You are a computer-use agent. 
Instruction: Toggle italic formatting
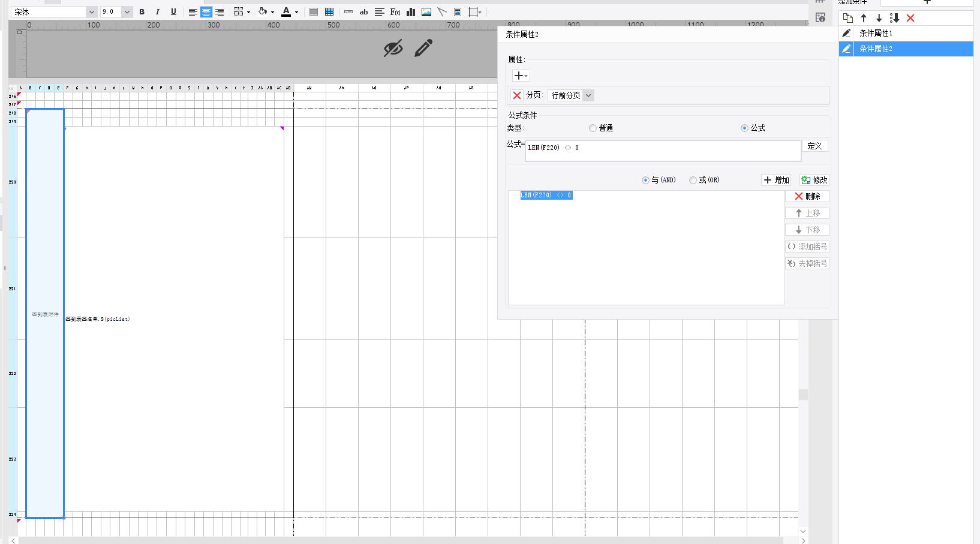pos(158,12)
